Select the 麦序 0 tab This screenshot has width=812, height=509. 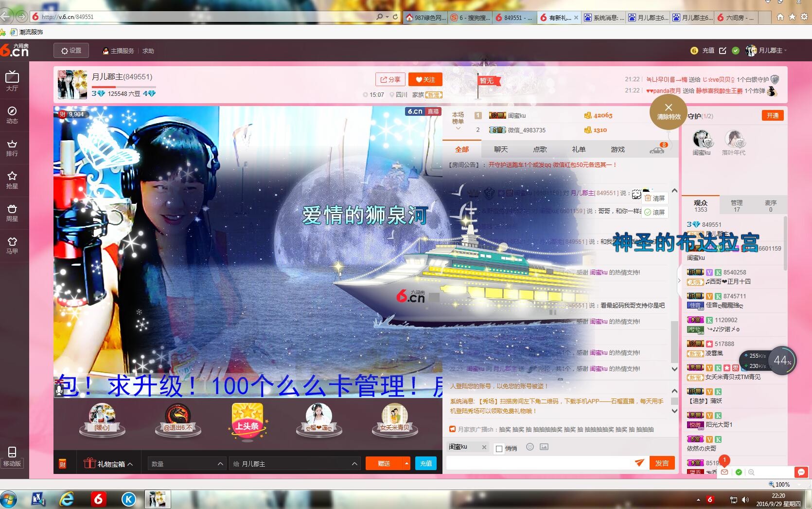click(771, 206)
